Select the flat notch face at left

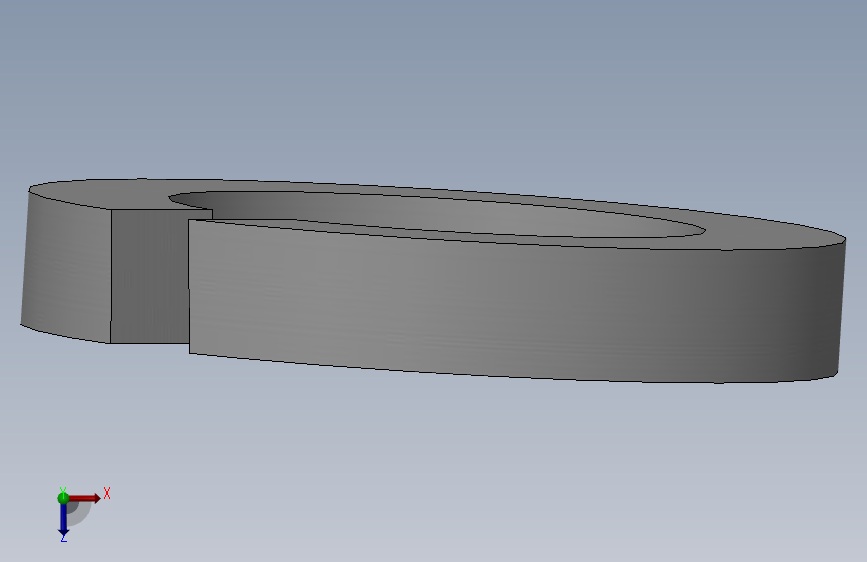coord(149,277)
